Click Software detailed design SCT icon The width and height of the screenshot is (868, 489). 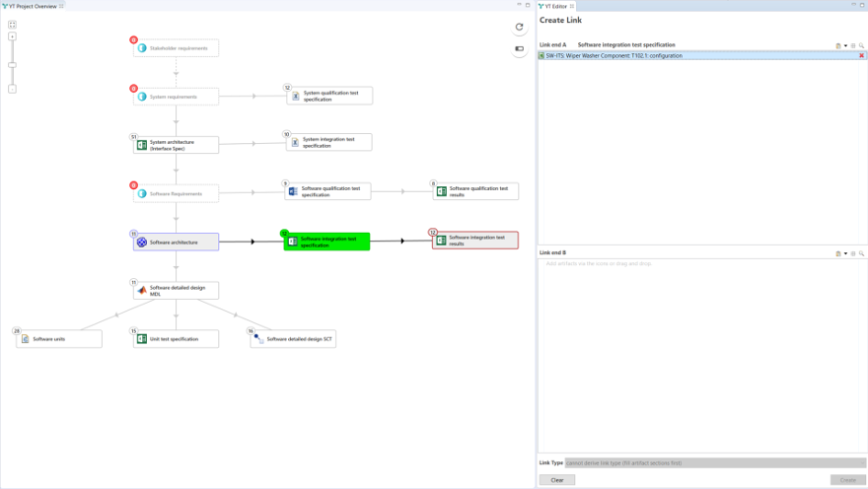coord(258,339)
